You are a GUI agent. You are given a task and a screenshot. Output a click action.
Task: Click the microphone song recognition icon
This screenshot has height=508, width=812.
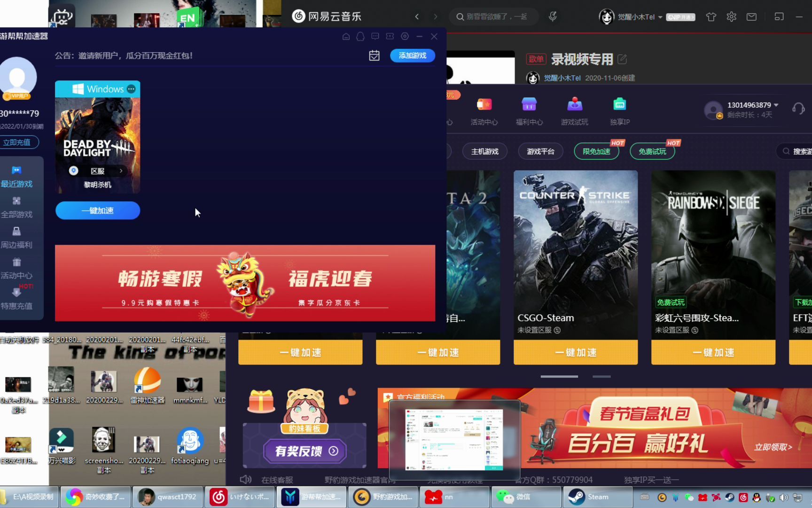click(x=553, y=16)
